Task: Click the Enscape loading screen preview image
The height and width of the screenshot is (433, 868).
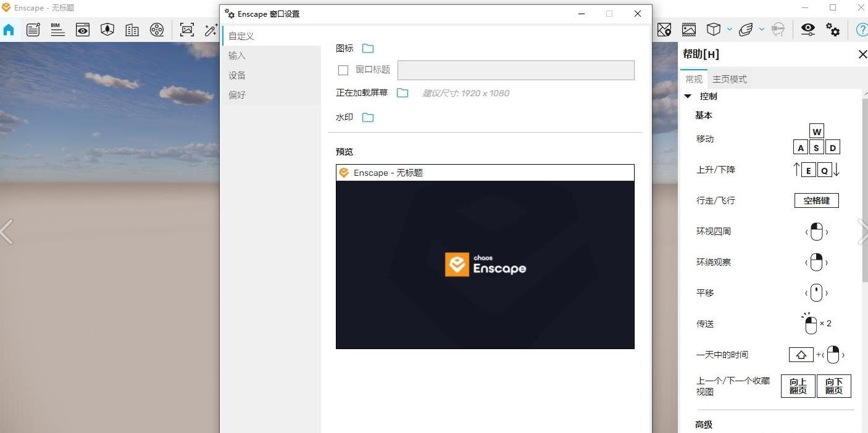Action: (x=485, y=265)
